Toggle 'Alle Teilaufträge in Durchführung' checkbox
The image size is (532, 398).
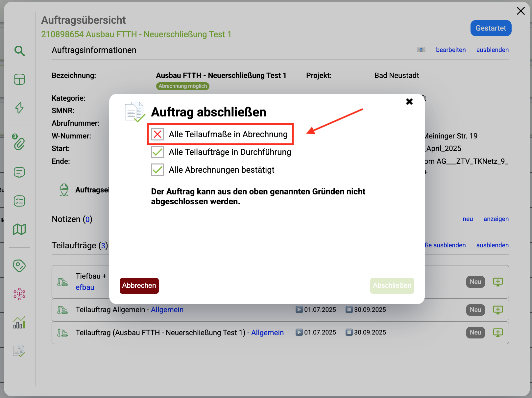(157, 152)
